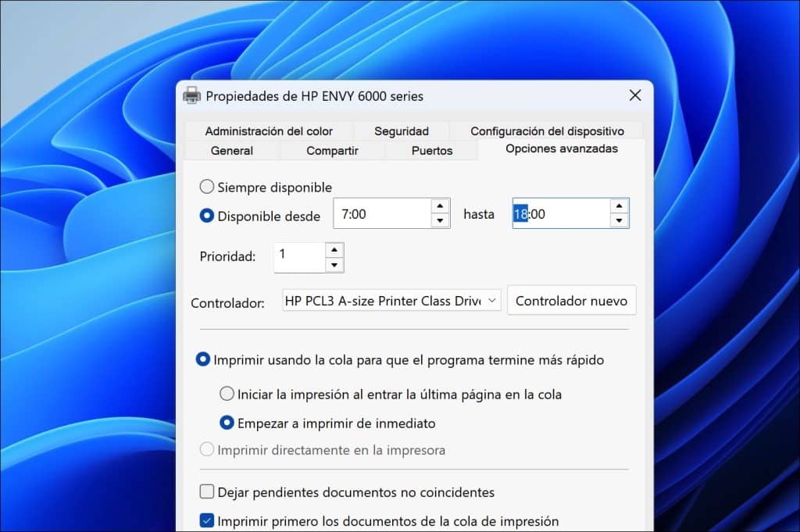Decrease the Disponible desde start time
Viewport: 800px width, 532px height.
pos(441,221)
